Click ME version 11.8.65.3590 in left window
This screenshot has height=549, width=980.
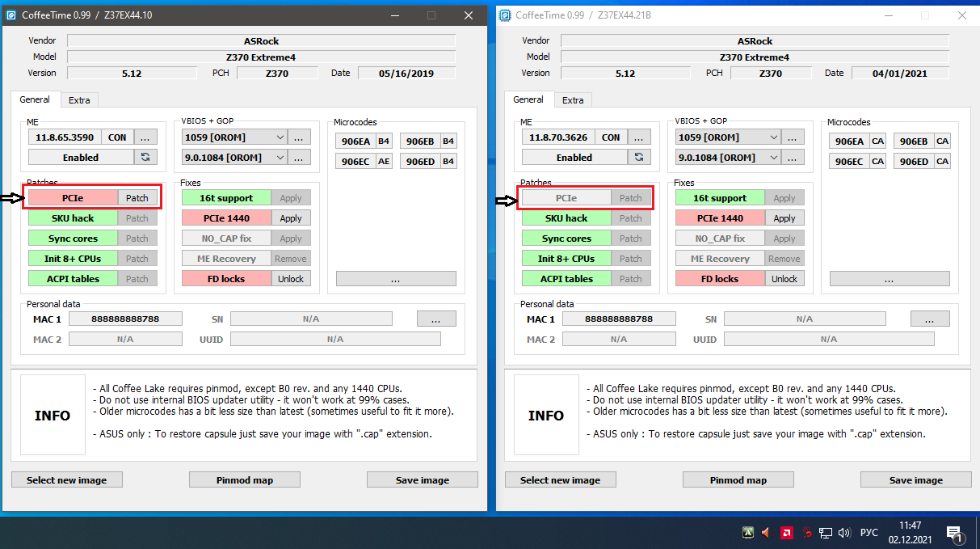point(65,137)
